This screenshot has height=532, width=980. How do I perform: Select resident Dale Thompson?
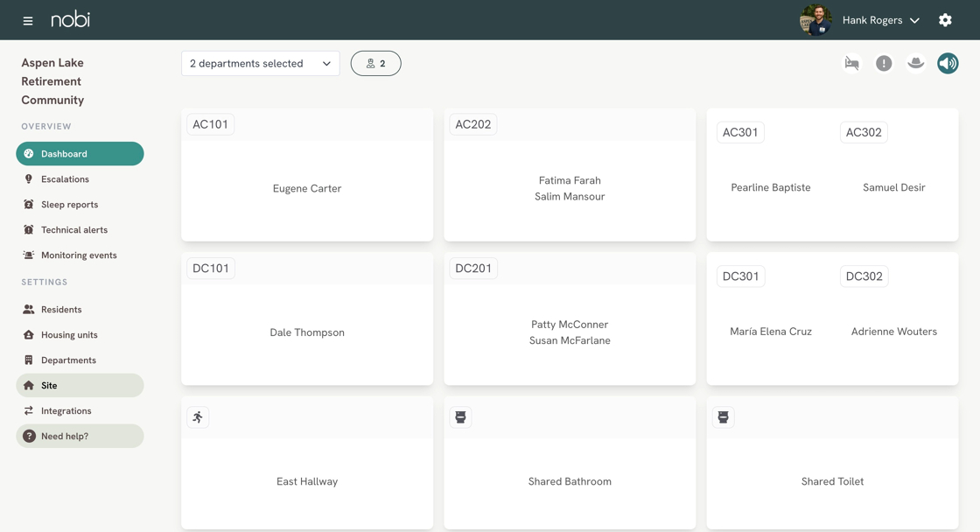tap(307, 332)
